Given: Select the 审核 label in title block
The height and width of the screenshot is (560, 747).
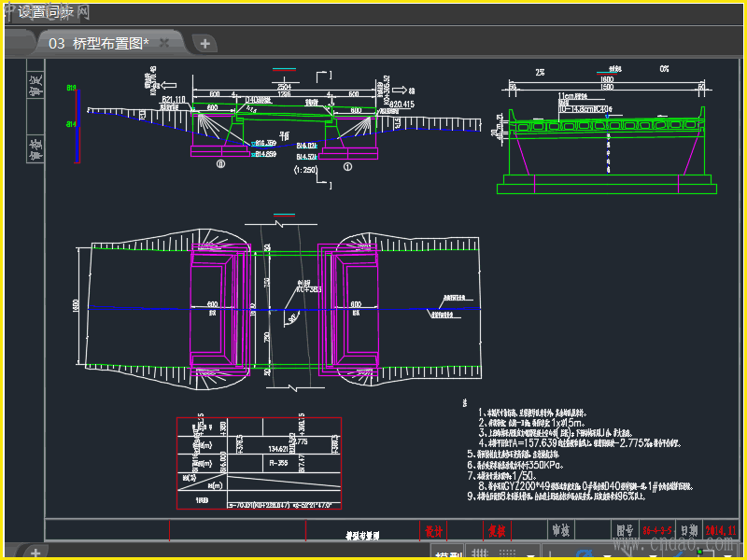Looking at the screenshot, I should (561, 530).
